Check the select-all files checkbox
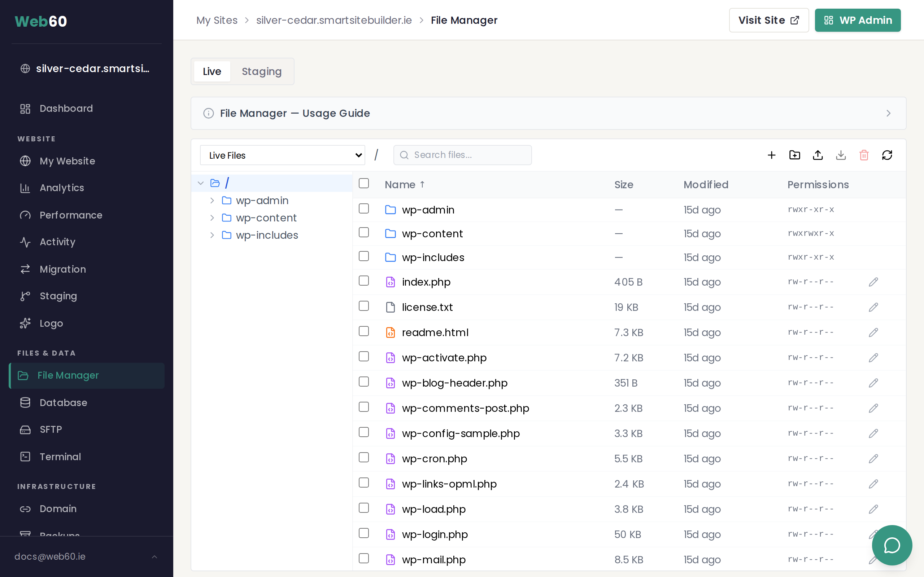 click(x=364, y=183)
